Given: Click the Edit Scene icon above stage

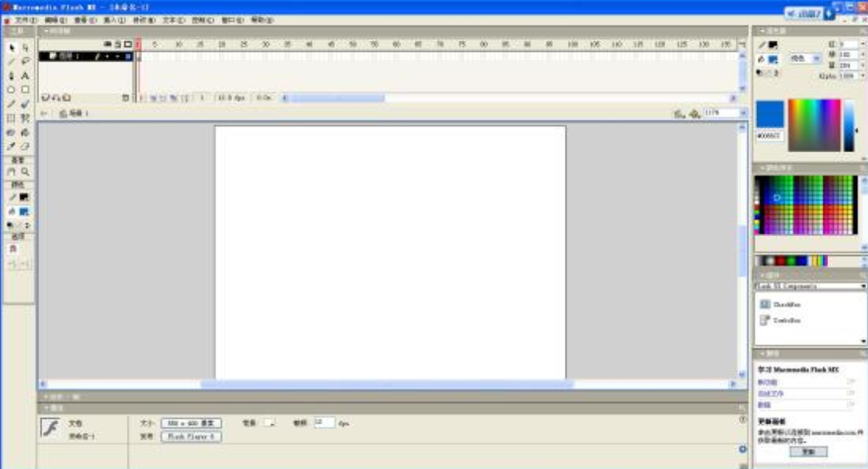Looking at the screenshot, I should (x=679, y=113).
